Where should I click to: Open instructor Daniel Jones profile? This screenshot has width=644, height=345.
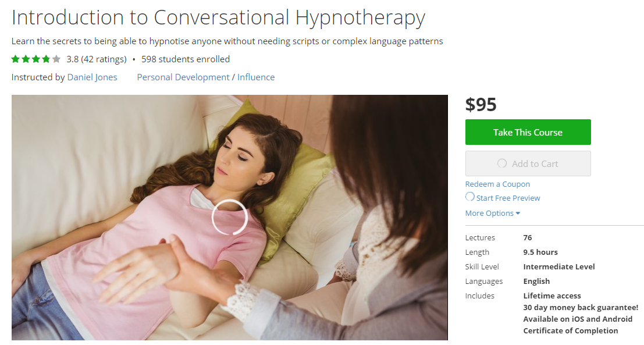(x=92, y=77)
